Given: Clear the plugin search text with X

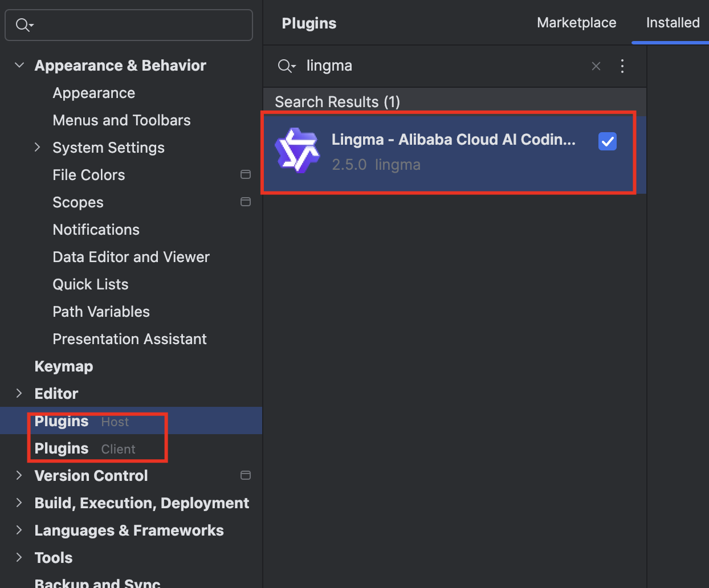Looking at the screenshot, I should click(x=596, y=66).
